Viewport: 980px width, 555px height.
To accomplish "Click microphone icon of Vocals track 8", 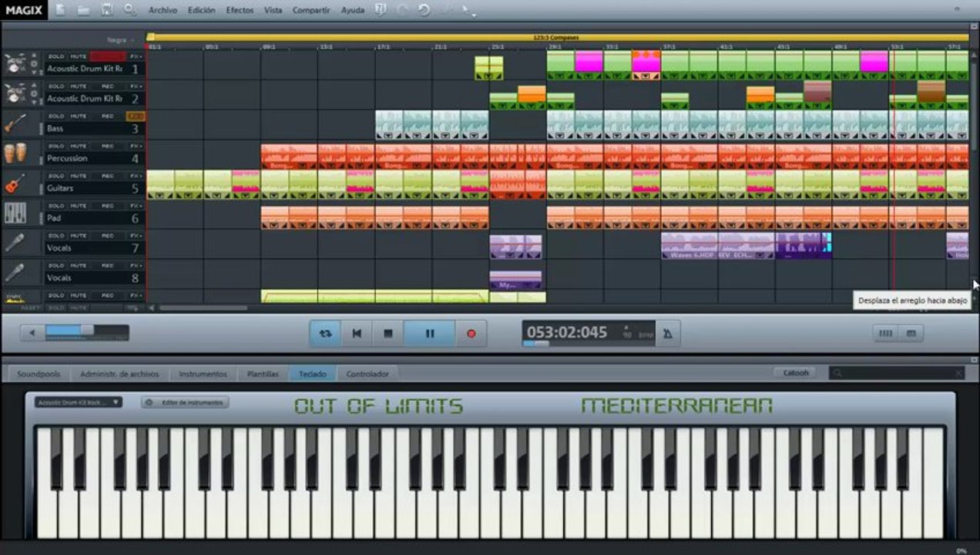I will [15, 272].
